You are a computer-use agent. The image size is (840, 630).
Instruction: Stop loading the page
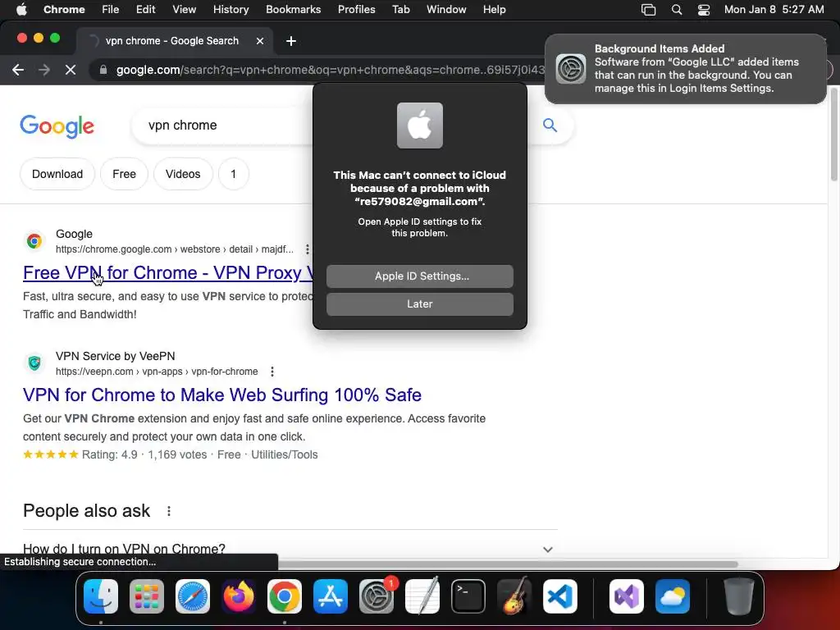click(71, 70)
